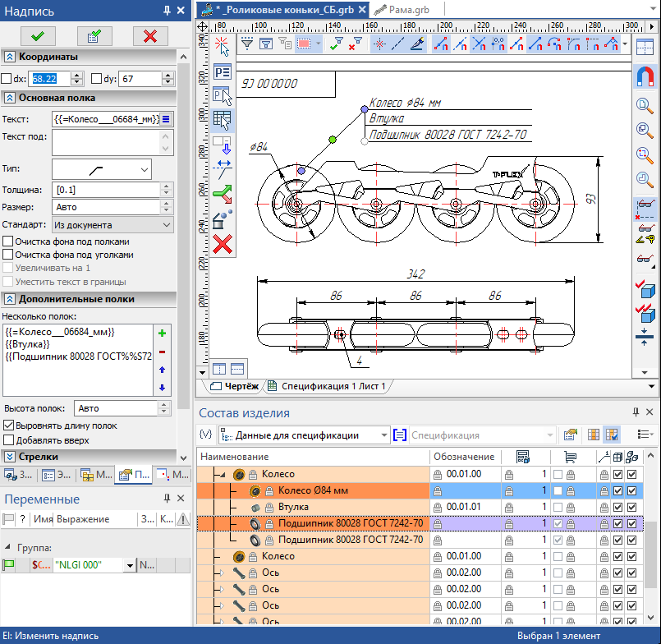Image resolution: width=661 pixels, height=644 pixels.
Task: Open the Спецификация 1 Лист 1 tab
Action: tap(332, 386)
